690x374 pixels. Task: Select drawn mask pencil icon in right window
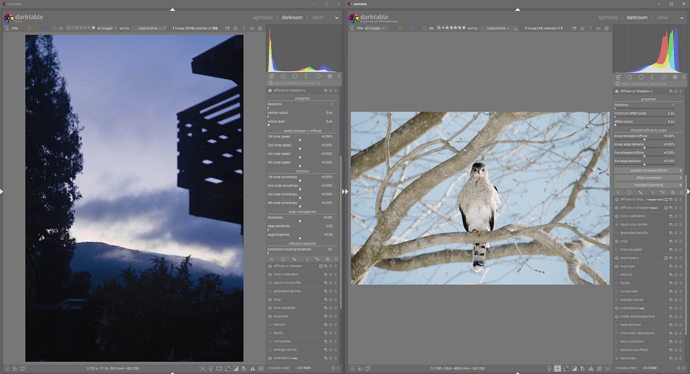pos(640,192)
